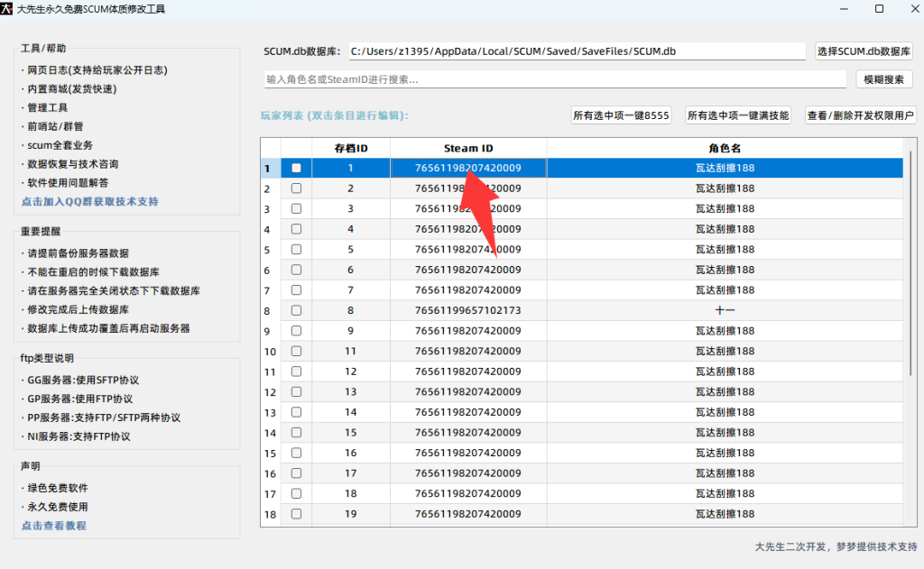
Task: Click the app logo icon in title bar
Action: [x=10, y=9]
